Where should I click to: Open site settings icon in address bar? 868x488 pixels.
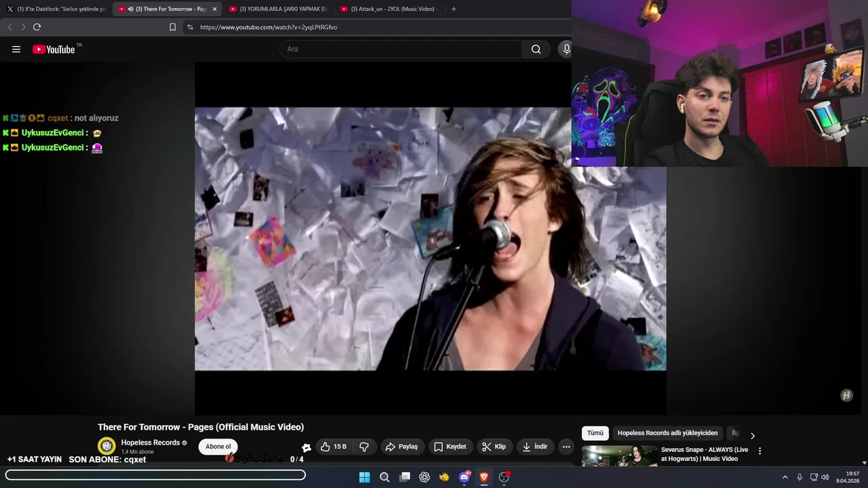(x=190, y=27)
